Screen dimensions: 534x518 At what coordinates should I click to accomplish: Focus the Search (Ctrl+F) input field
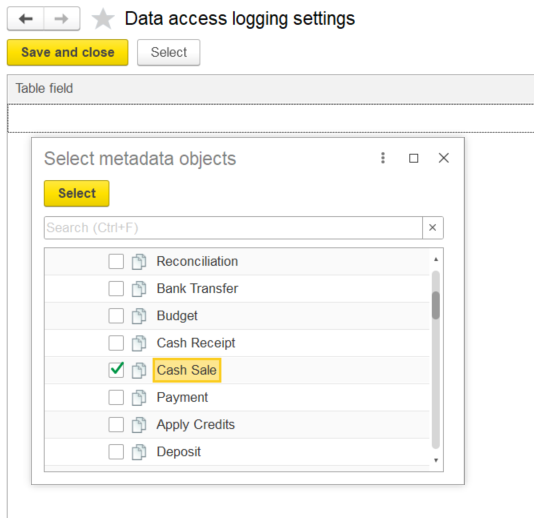coord(233,227)
